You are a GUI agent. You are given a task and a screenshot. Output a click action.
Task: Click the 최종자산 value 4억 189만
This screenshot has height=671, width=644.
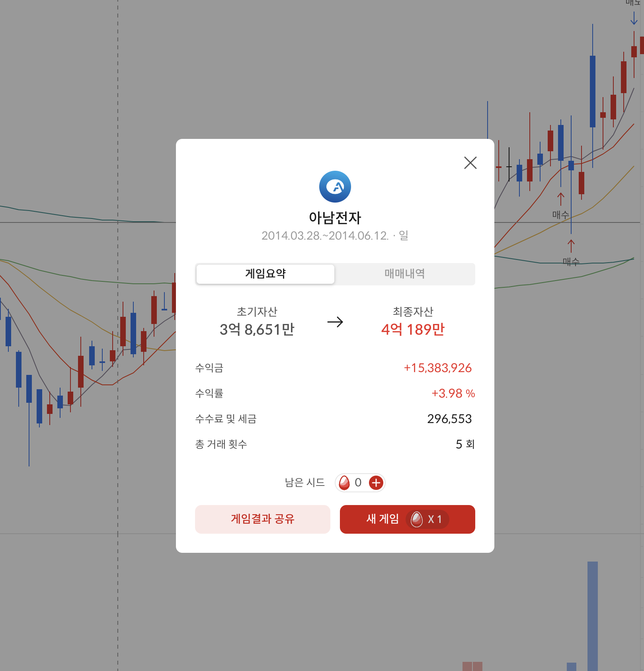click(x=413, y=330)
